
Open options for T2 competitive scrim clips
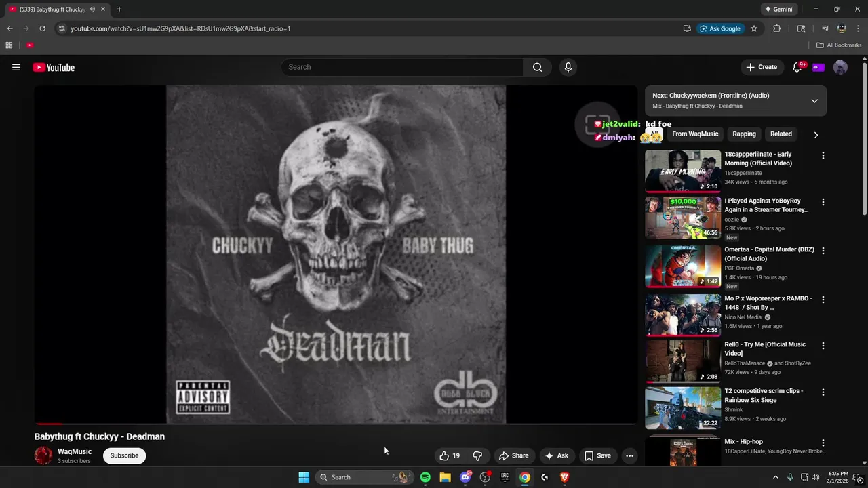823,392
